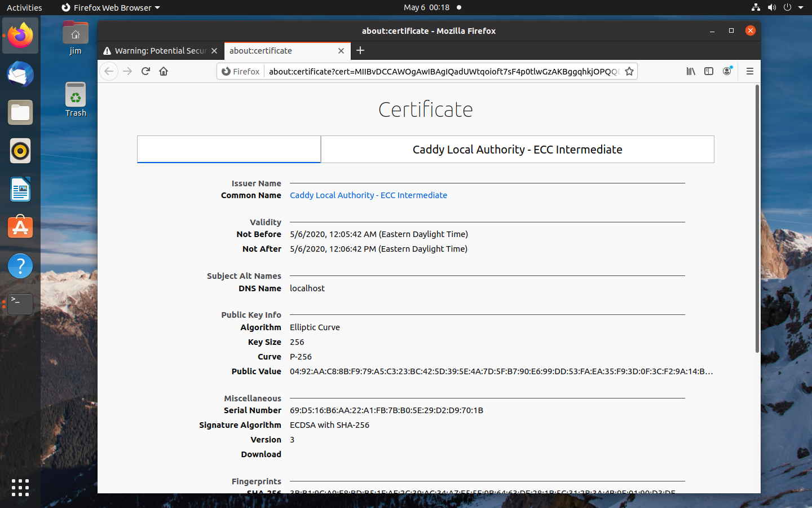
Task: Open the Firefox Web Browser app menu
Action: click(x=111, y=7)
